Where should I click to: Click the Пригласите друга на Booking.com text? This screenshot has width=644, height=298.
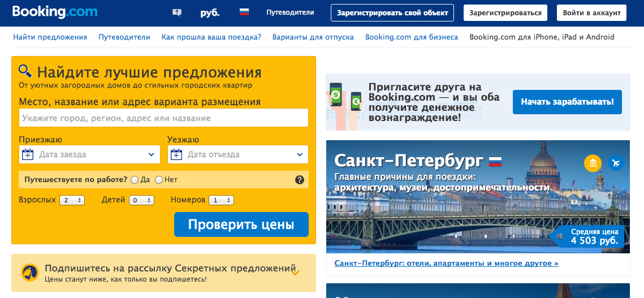(434, 102)
